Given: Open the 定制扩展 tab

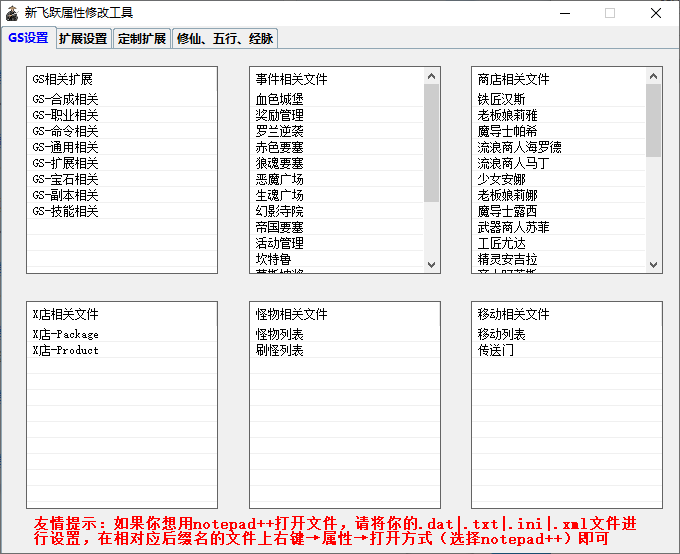Looking at the screenshot, I should [x=142, y=39].
